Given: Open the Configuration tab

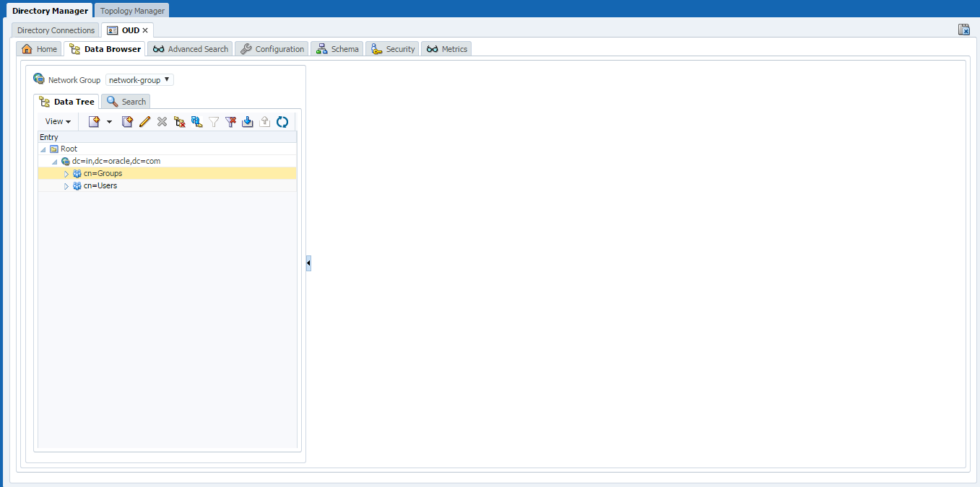Looking at the screenshot, I should pyautogui.click(x=272, y=49).
